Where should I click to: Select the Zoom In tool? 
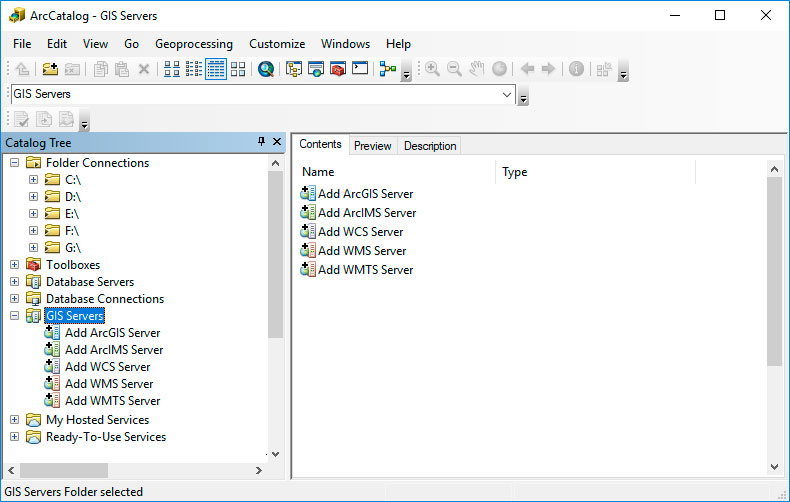click(432, 69)
